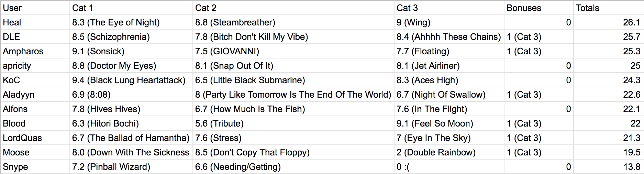Select the '7.2 (Pinball Wizard)' cell
The width and height of the screenshot is (644, 174).
131,166
